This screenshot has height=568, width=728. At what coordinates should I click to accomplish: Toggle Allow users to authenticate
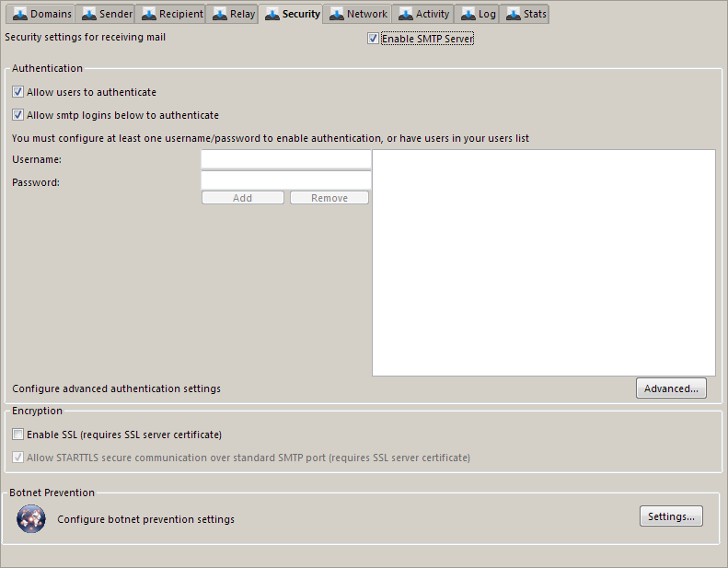click(18, 92)
